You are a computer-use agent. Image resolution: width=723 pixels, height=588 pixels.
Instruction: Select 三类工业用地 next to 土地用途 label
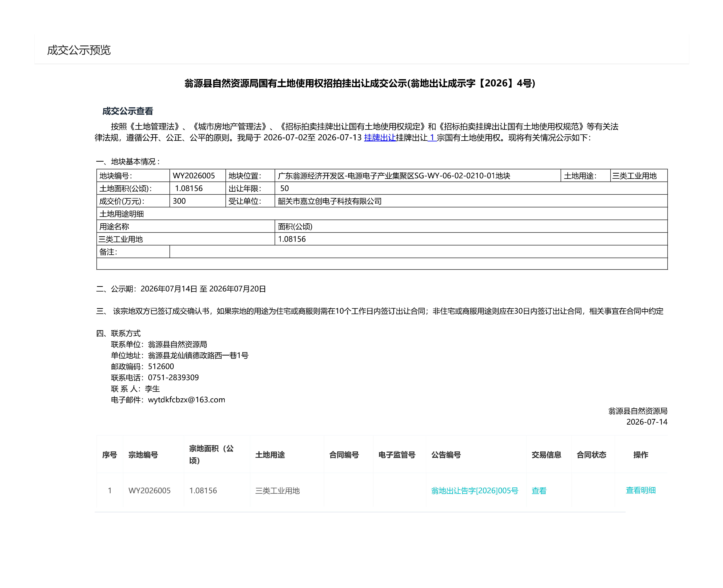tap(634, 176)
